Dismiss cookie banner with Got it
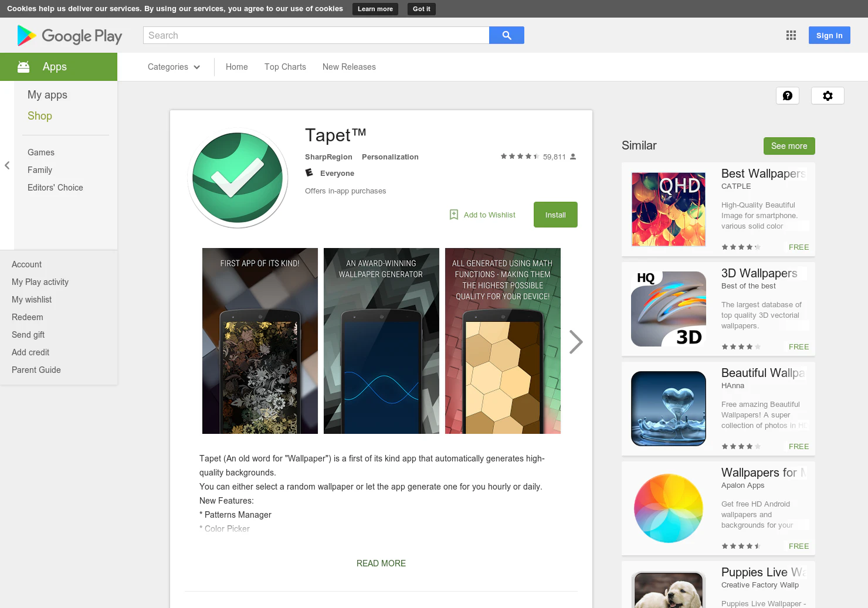 (422, 9)
